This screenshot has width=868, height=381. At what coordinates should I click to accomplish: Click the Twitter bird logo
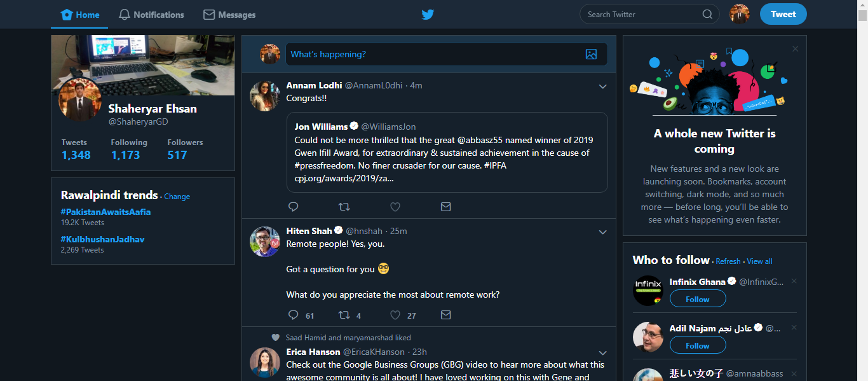tap(428, 15)
